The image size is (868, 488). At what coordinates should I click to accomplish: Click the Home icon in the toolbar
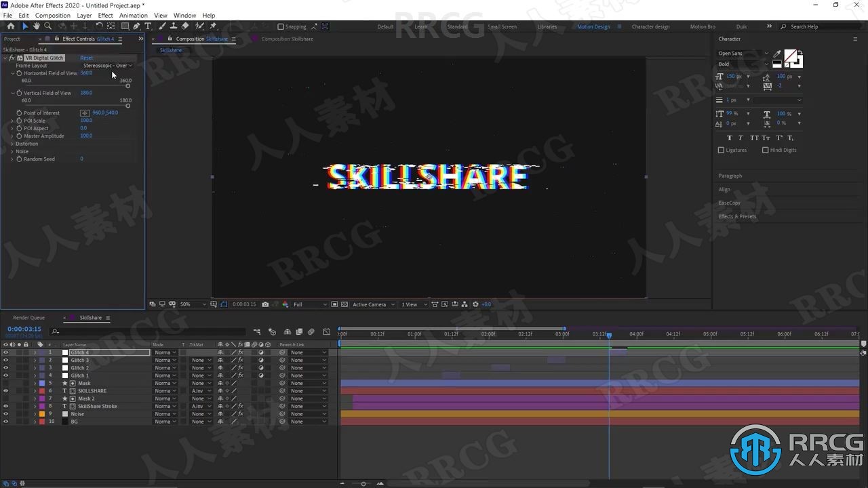10,26
